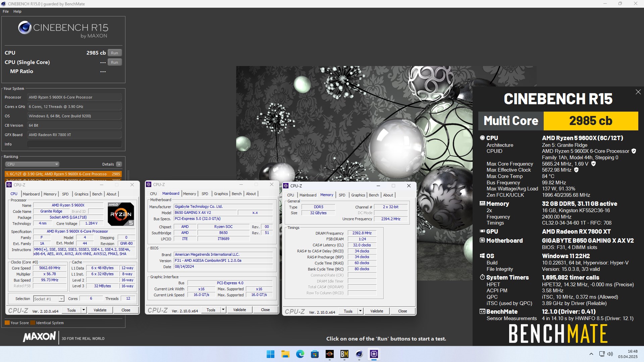Click the verified shield beside Max Effective Clock
644x362 pixels.
pos(576,170)
